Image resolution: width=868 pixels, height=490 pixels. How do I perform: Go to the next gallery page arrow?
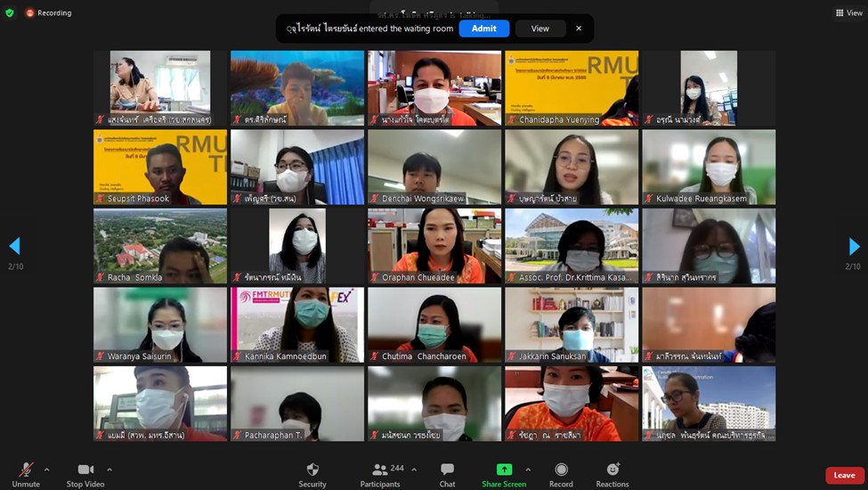click(x=854, y=247)
